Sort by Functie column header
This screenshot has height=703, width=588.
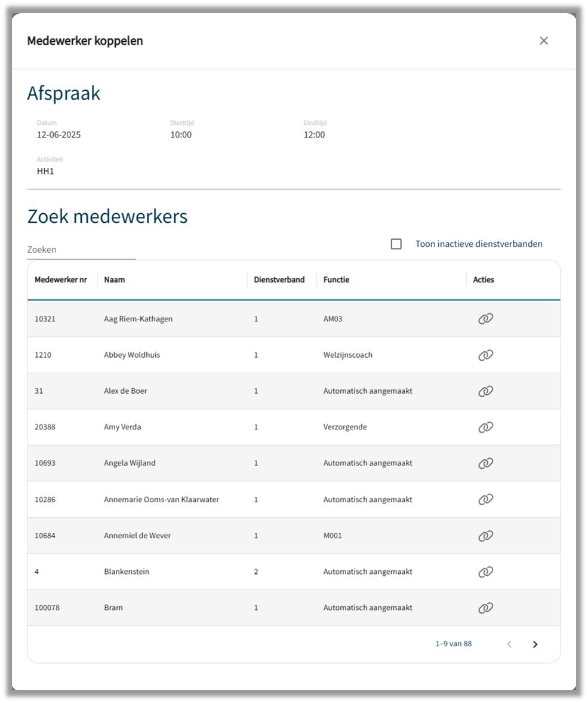point(336,280)
